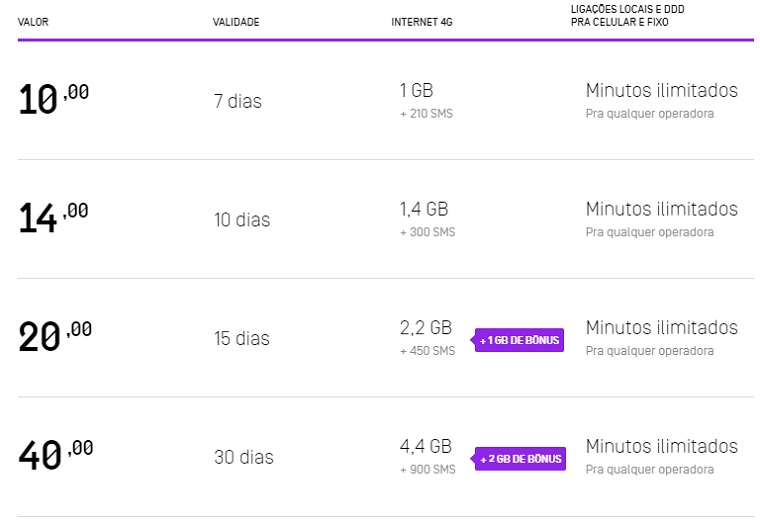Select the 15 dias validity text
The width and height of the screenshot is (760, 523).
[242, 339]
